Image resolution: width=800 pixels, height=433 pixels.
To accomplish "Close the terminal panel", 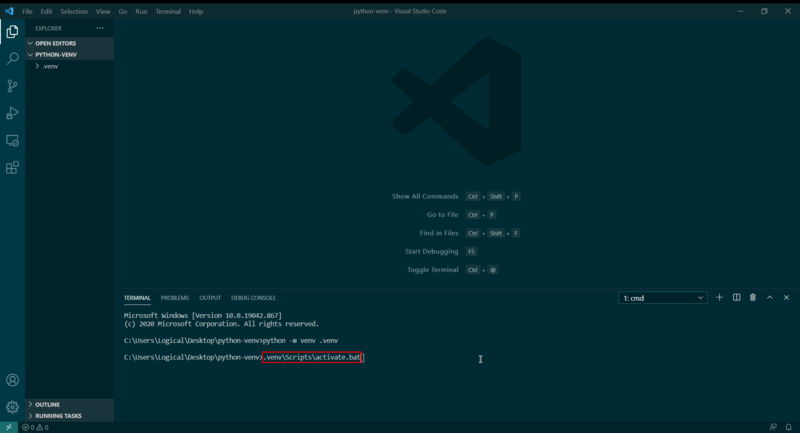I will click(786, 297).
